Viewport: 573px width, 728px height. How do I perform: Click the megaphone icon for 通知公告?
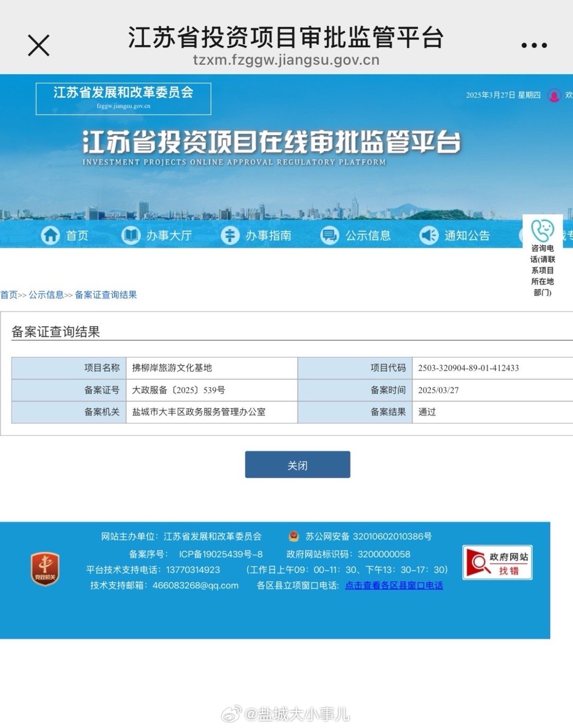(x=429, y=235)
